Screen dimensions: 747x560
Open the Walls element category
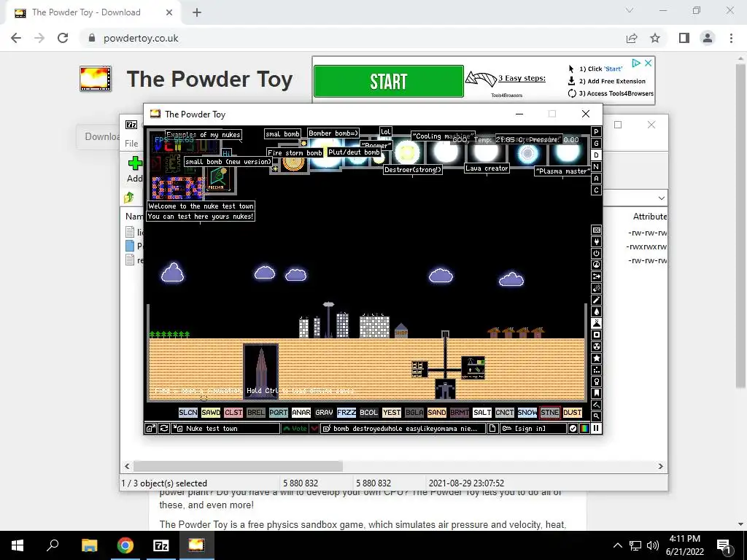pos(596,230)
